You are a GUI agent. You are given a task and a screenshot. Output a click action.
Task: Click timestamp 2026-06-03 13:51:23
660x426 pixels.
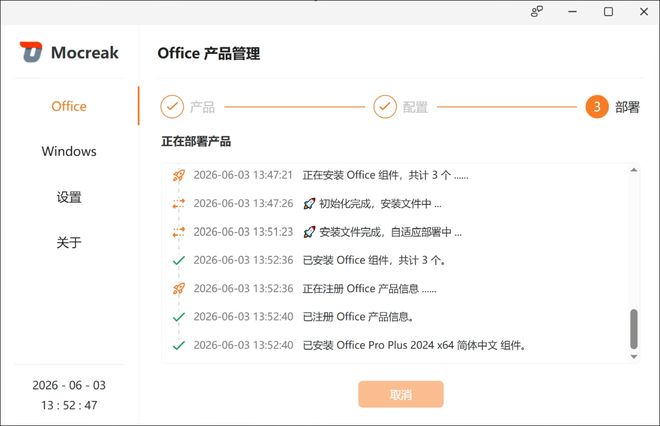tap(243, 232)
